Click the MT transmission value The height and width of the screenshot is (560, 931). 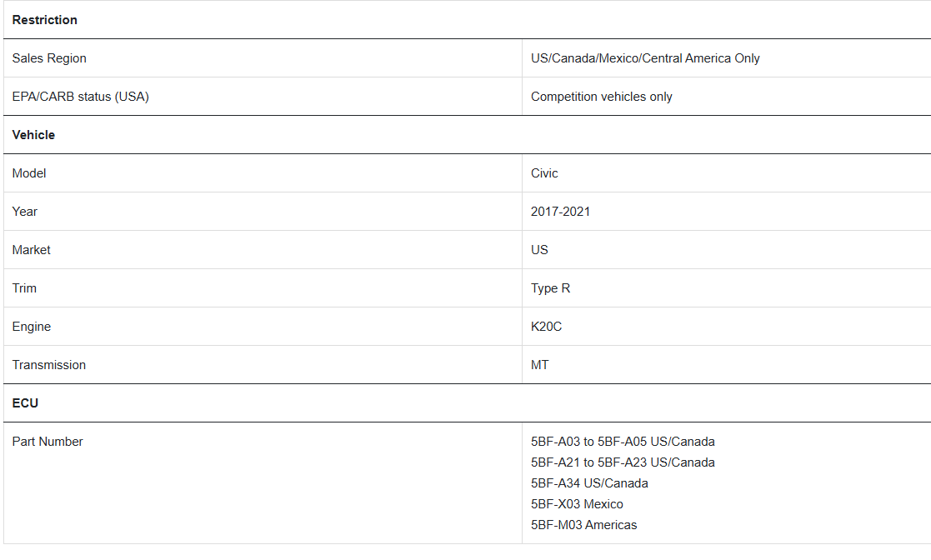[540, 365]
